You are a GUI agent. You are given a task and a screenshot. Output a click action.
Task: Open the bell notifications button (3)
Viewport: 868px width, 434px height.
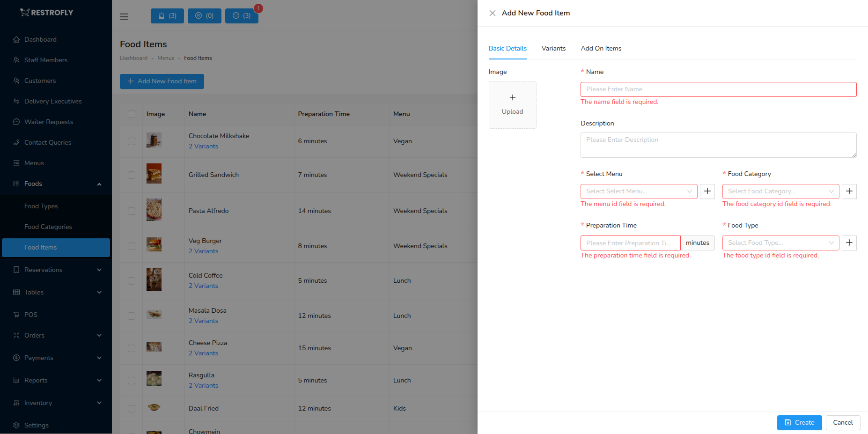(167, 16)
